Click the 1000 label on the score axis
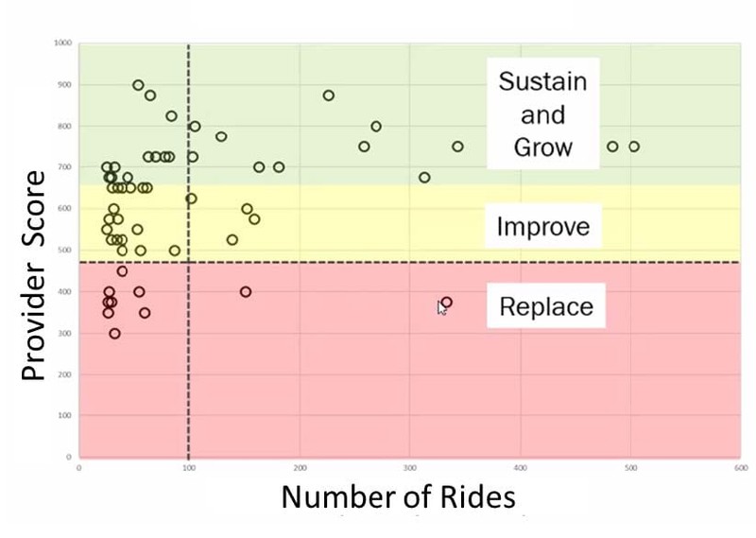Image resolution: width=756 pixels, height=538 pixels. tap(62, 43)
